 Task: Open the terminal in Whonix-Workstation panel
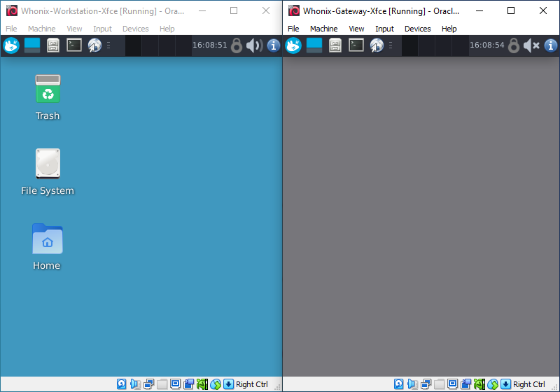(x=74, y=45)
